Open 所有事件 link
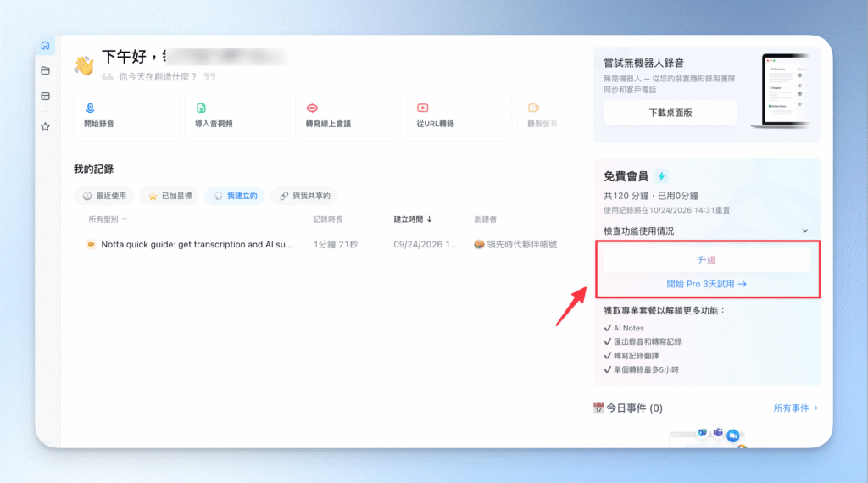The image size is (868, 483). click(795, 408)
